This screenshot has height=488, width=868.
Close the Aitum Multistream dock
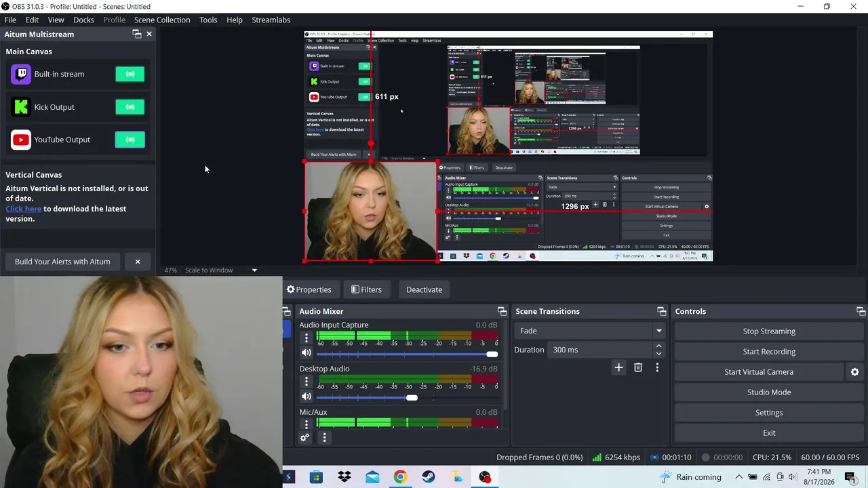point(149,34)
